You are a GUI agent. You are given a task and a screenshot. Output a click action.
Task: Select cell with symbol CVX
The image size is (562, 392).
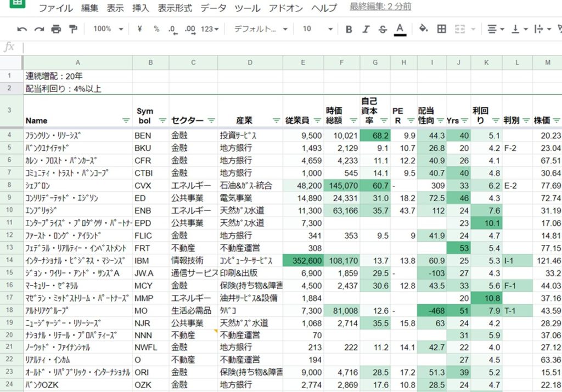150,185
